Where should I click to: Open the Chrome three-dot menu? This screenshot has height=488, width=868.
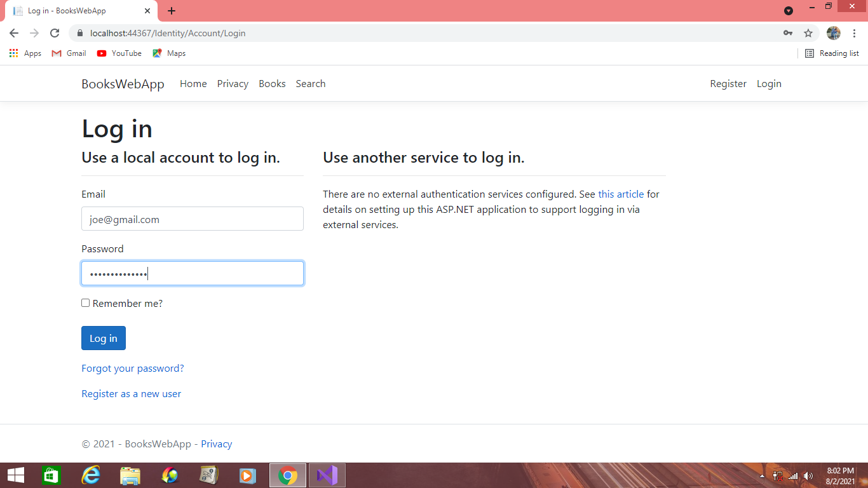click(x=854, y=32)
